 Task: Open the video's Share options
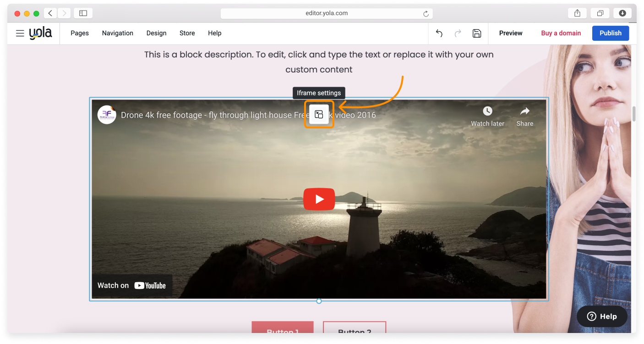tap(524, 111)
